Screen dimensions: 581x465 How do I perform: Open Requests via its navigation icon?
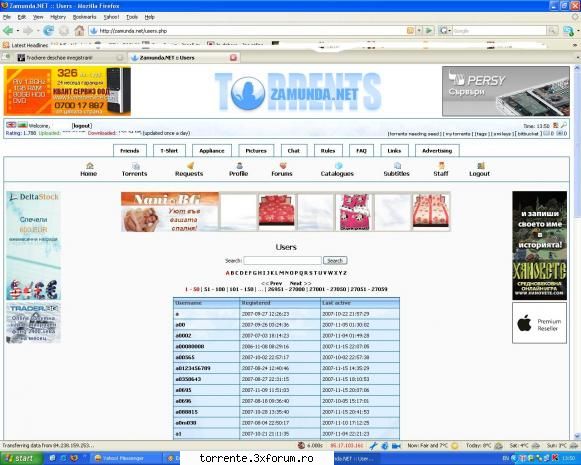(190, 166)
